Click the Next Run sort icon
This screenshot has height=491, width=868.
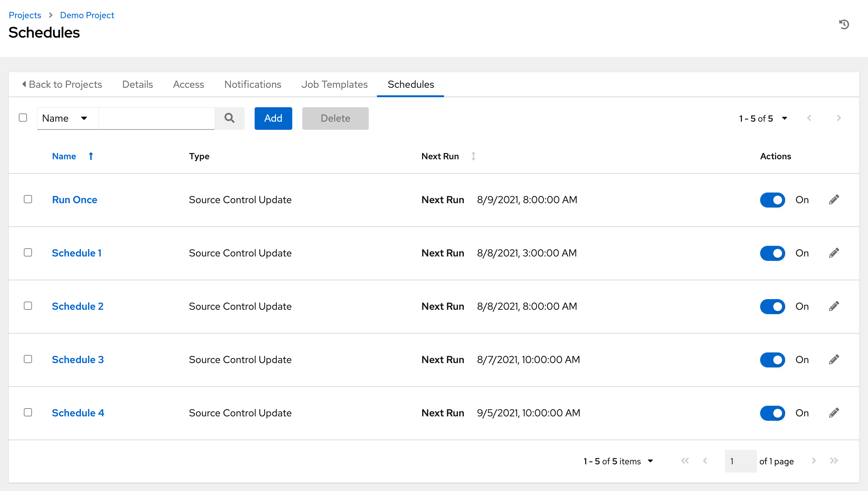click(x=473, y=156)
